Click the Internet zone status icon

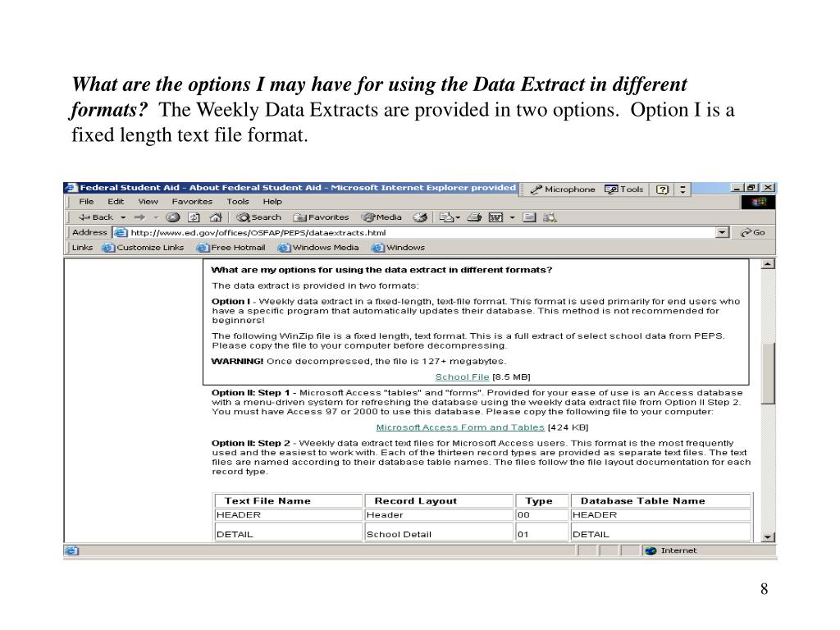[x=651, y=550]
